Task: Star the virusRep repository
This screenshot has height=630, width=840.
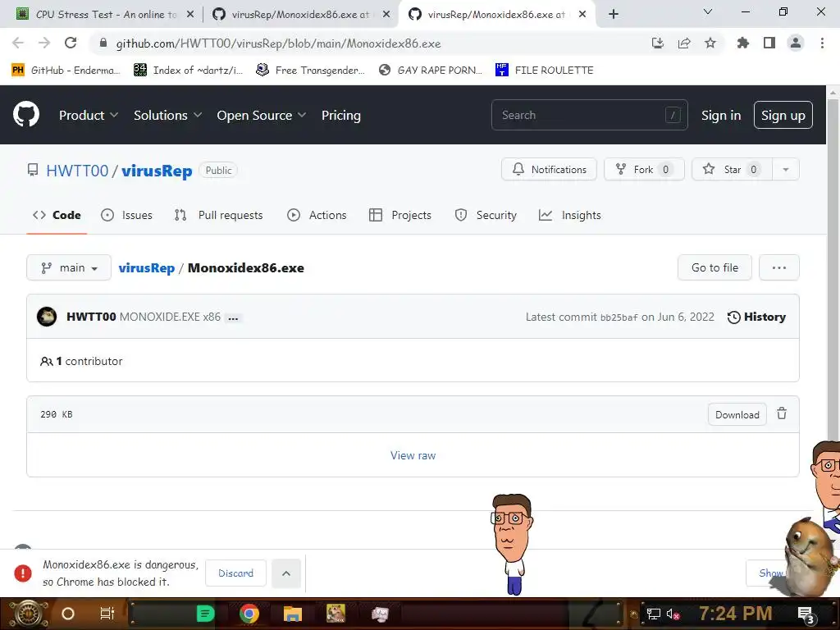Action: pos(732,169)
